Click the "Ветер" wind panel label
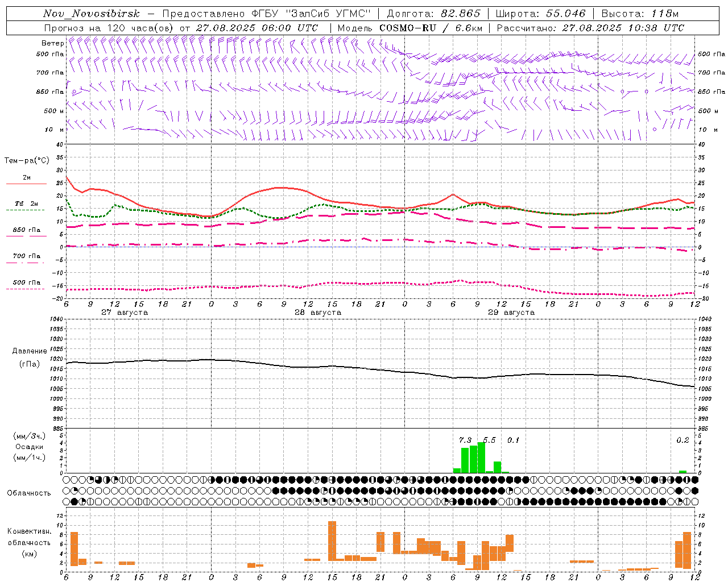The height and width of the screenshot is (582, 728). pos(52,43)
